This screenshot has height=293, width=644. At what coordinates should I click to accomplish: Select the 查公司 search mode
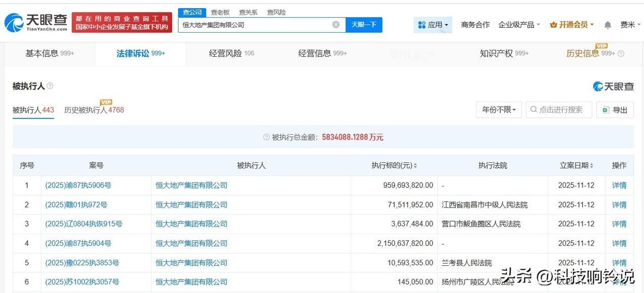click(192, 12)
